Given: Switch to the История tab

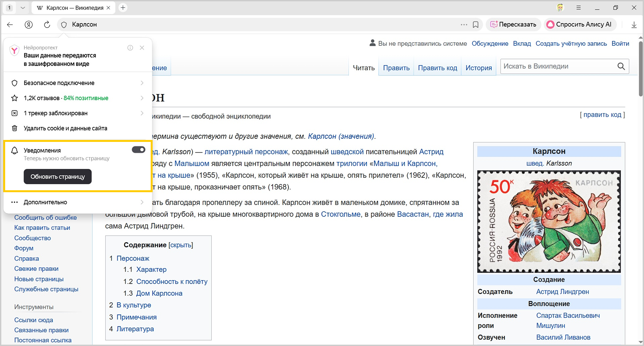Looking at the screenshot, I should pyautogui.click(x=478, y=68).
